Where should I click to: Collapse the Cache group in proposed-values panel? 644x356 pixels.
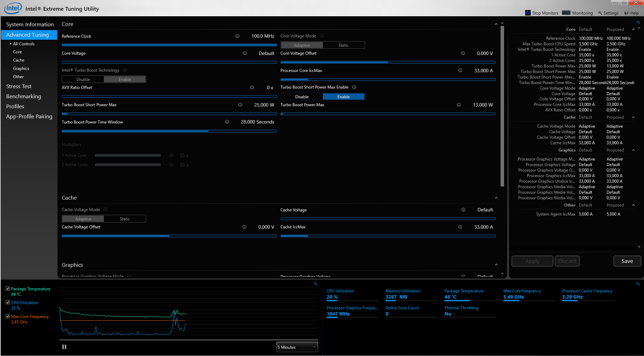tap(633, 117)
